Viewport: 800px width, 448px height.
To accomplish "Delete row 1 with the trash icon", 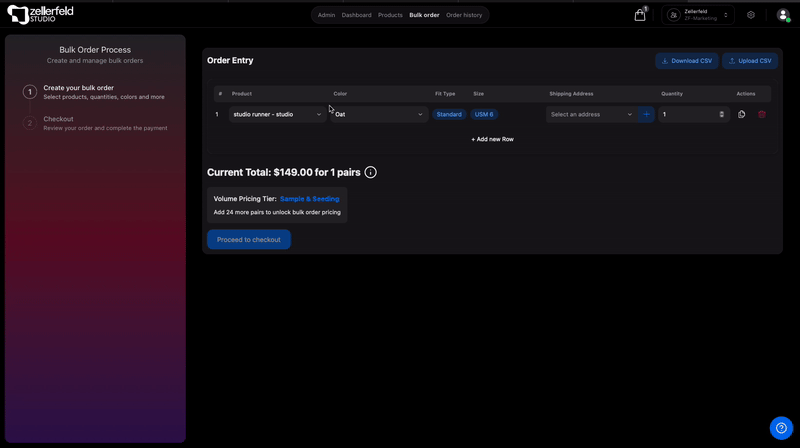I will (x=762, y=114).
